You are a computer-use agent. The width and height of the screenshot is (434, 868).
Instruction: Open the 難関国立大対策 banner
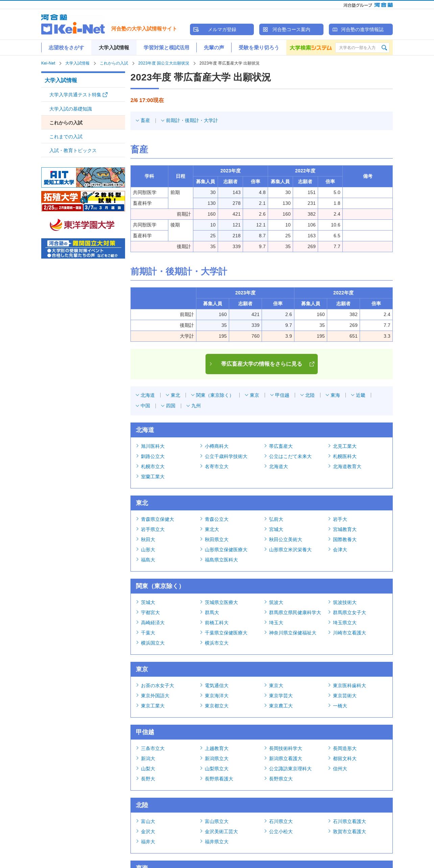coord(83,248)
